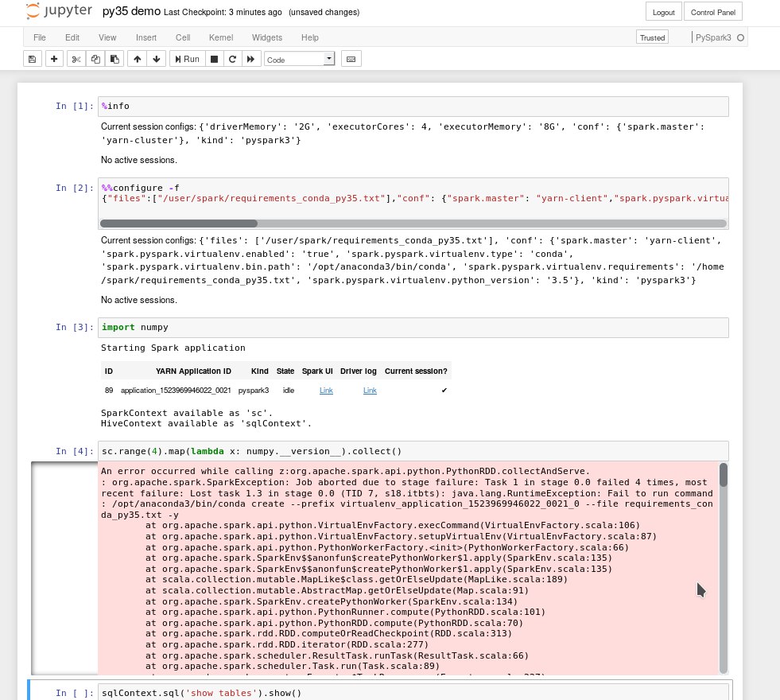
Task: Copy selected cells icon
Action: (95, 59)
